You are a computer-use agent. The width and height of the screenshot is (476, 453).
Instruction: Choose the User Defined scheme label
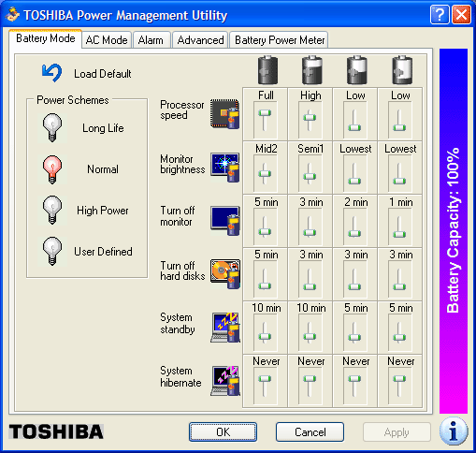click(x=103, y=252)
